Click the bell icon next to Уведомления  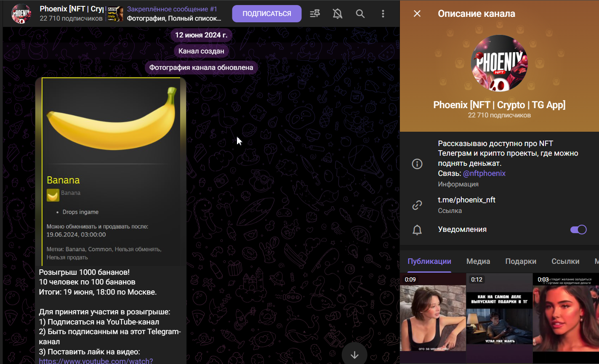click(417, 230)
